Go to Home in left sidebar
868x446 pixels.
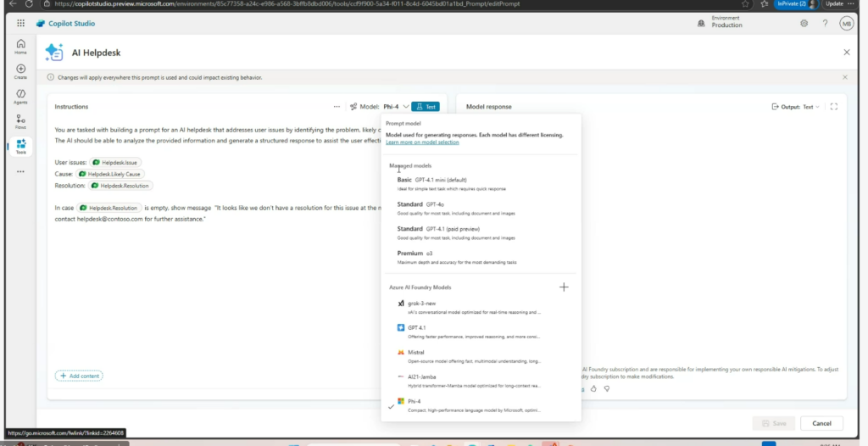click(20, 47)
